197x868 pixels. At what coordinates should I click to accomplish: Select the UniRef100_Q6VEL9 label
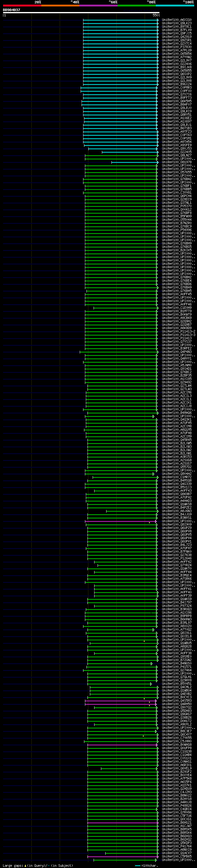[177, 769]
